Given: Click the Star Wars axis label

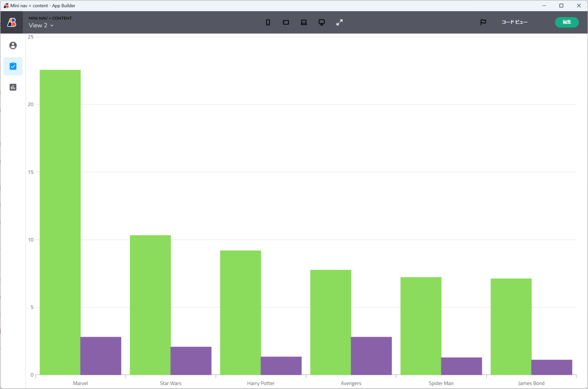Looking at the screenshot, I should tap(171, 383).
